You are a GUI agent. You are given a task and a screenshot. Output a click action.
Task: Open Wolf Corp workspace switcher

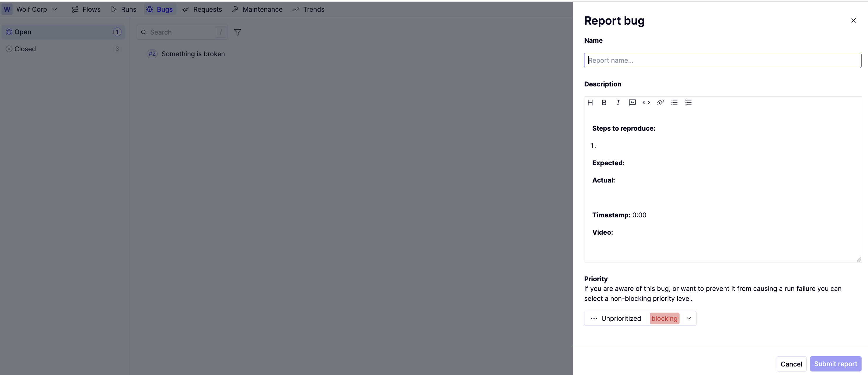click(x=32, y=9)
